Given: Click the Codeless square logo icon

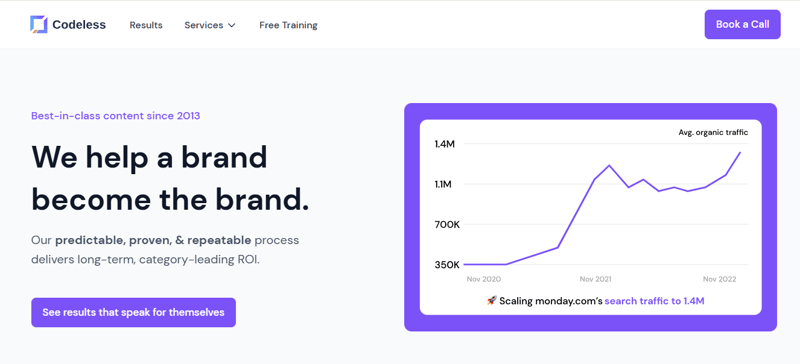Looking at the screenshot, I should tap(39, 24).
